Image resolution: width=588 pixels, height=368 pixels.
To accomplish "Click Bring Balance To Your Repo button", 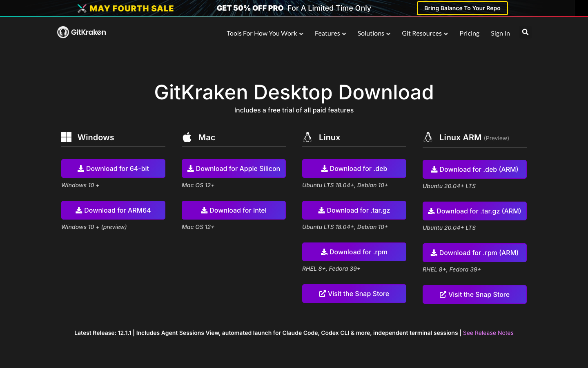I will tap(462, 8).
